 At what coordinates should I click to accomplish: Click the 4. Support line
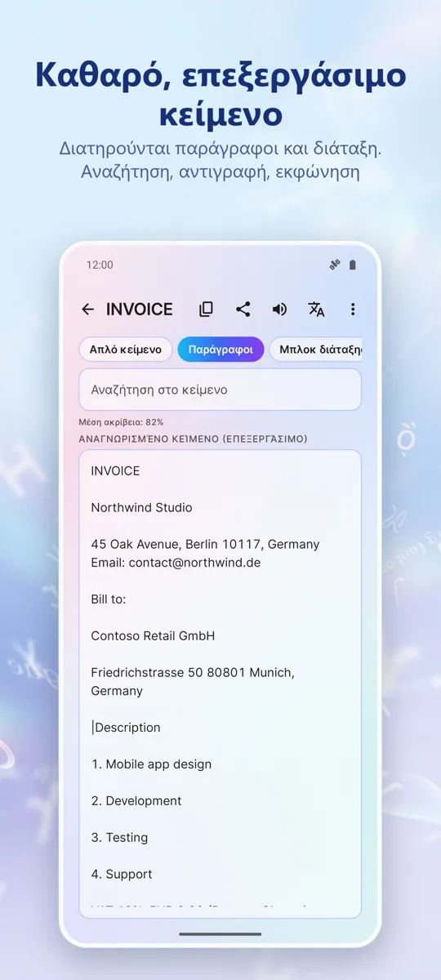click(x=122, y=874)
